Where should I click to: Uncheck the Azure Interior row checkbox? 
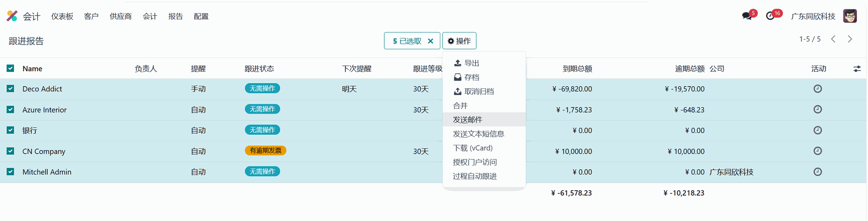coord(10,110)
